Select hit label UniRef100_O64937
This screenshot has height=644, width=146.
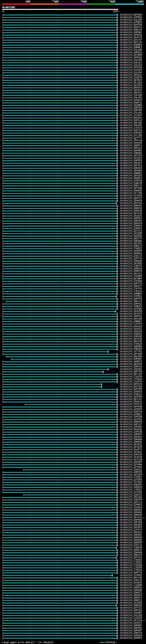[x=131, y=90]
